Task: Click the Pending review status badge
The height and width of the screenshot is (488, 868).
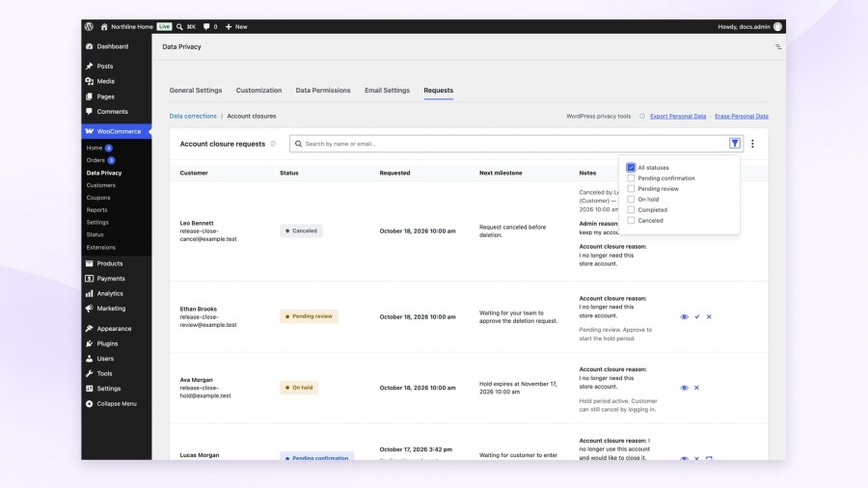Action: [x=309, y=316]
